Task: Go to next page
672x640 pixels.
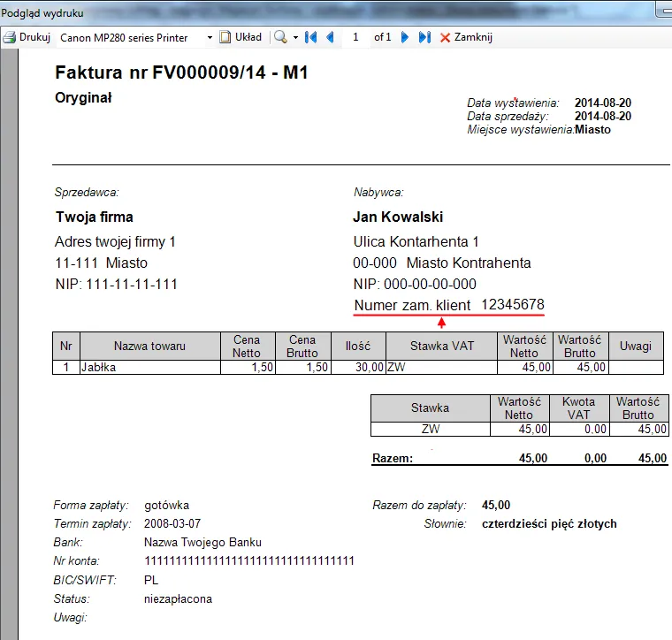Action: point(405,37)
